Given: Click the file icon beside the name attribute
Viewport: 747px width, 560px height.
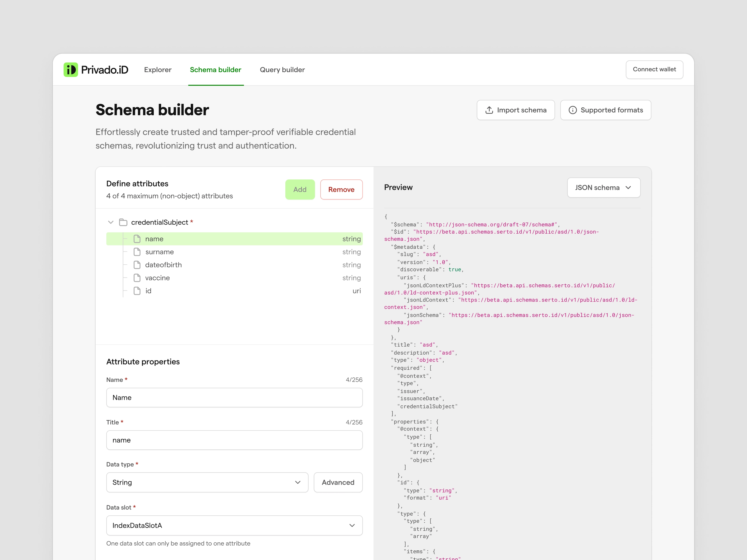Looking at the screenshot, I should [137, 239].
